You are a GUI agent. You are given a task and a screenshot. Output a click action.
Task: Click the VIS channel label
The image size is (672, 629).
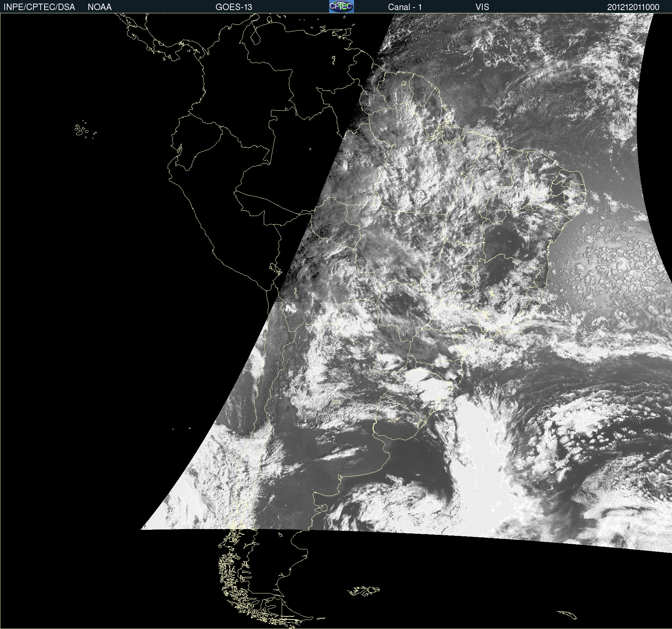click(482, 7)
